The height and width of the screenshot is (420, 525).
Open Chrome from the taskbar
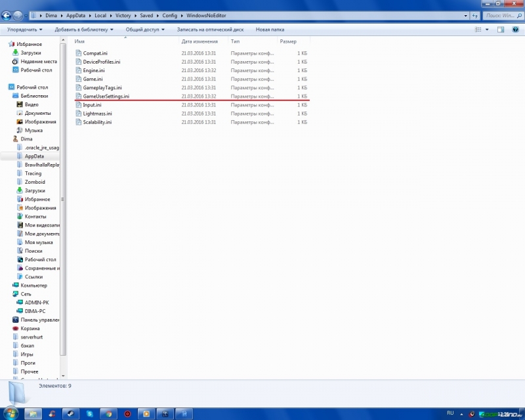108,414
